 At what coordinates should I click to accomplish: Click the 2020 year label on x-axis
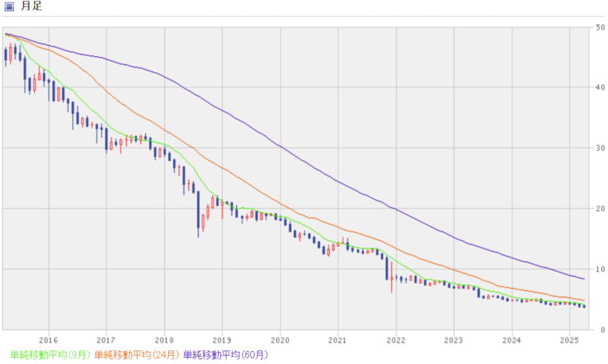280,339
